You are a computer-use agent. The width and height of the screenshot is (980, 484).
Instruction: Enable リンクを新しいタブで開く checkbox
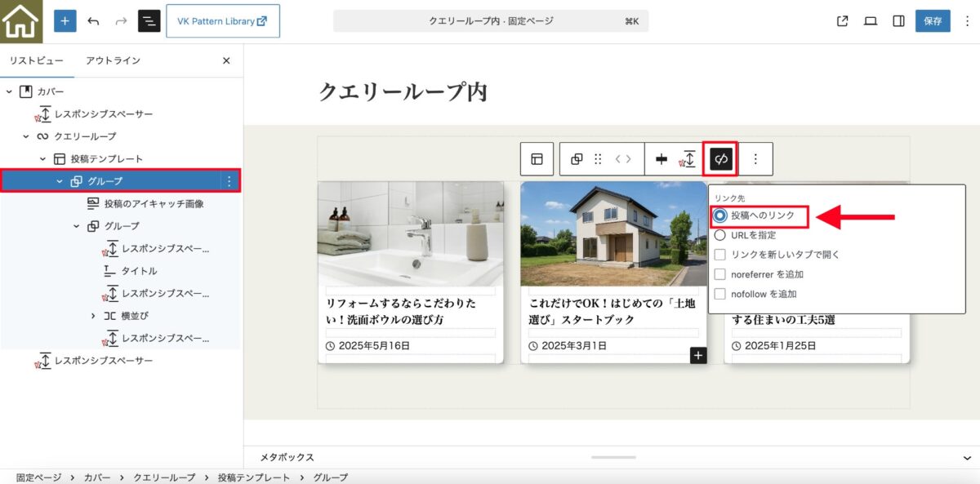tap(720, 255)
